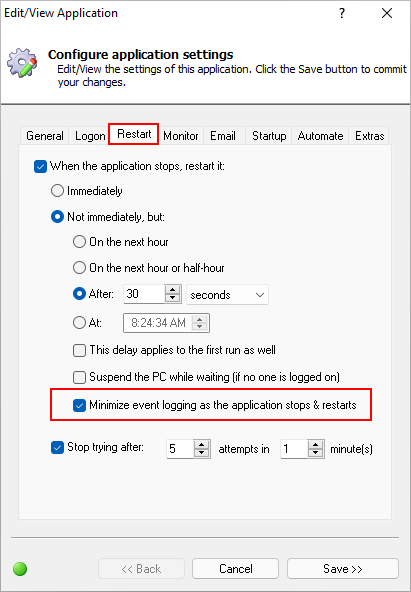Increase the minute(s) value with up arrow
Viewport: 411px width, 592px height.
click(316, 444)
